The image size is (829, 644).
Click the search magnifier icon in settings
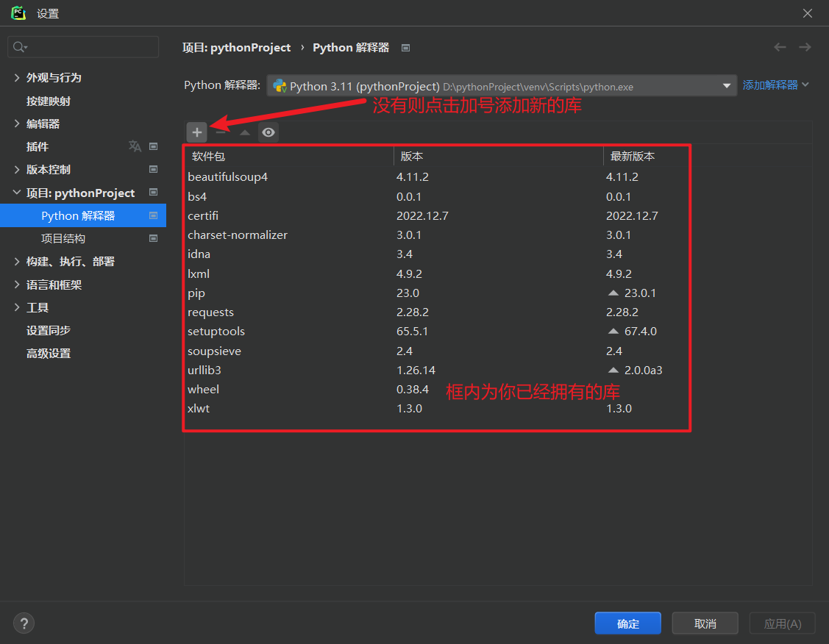tap(20, 47)
